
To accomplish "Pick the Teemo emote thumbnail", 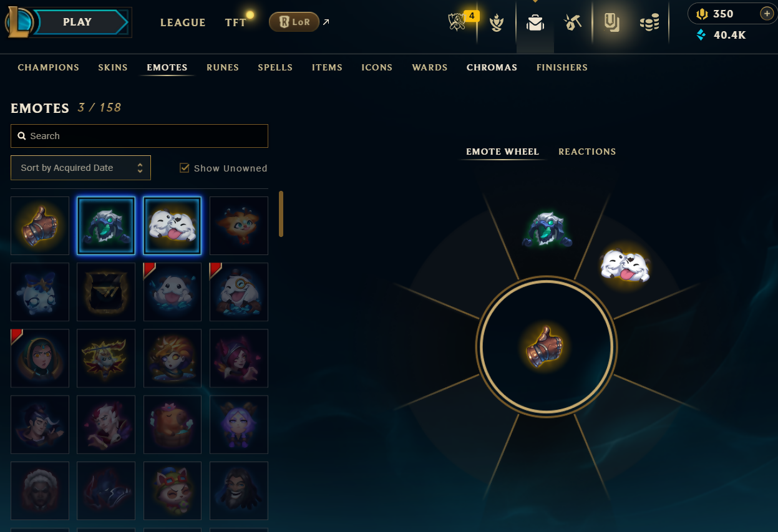I will (172, 491).
